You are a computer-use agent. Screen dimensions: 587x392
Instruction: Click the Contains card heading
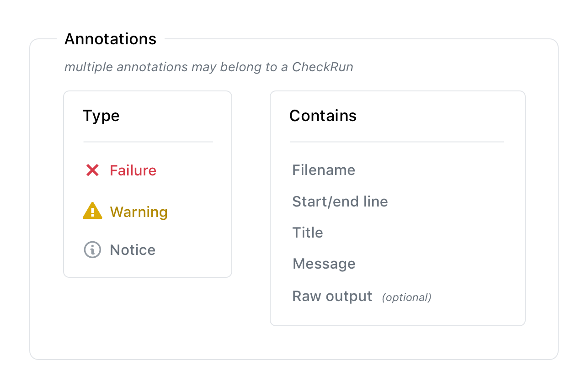(x=323, y=116)
